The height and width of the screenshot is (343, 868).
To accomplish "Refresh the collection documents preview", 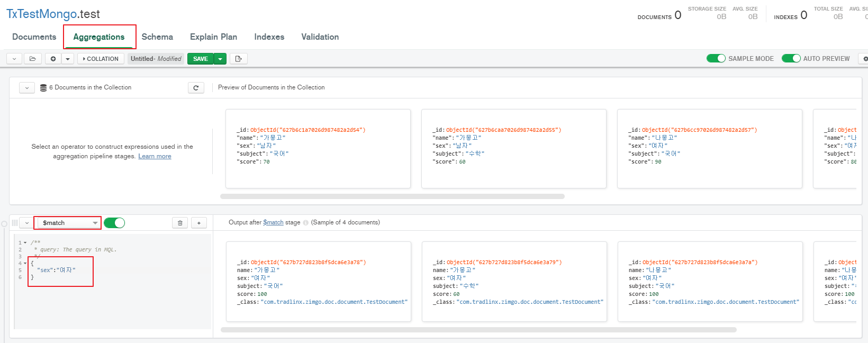I will coord(196,88).
